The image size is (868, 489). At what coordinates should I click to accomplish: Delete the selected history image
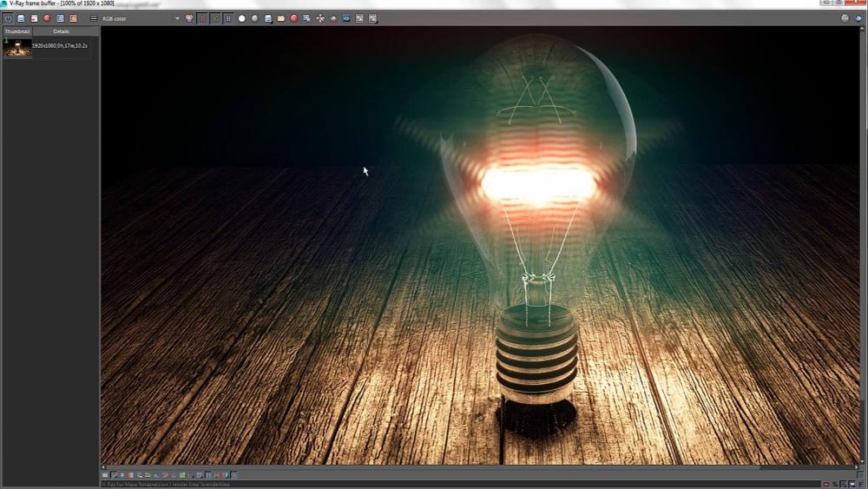[x=47, y=18]
